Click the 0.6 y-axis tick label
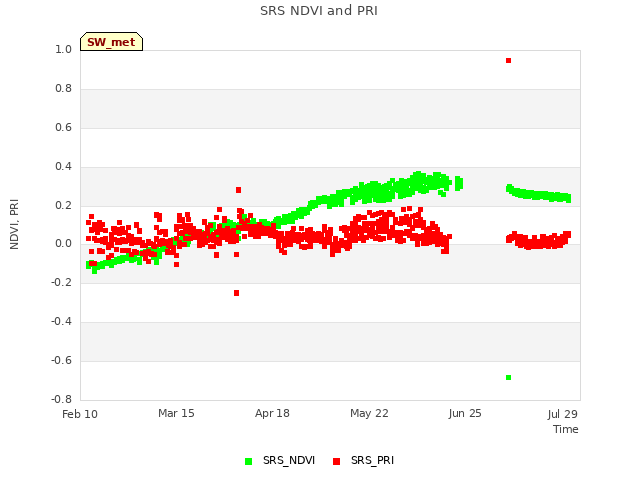 pos(63,127)
